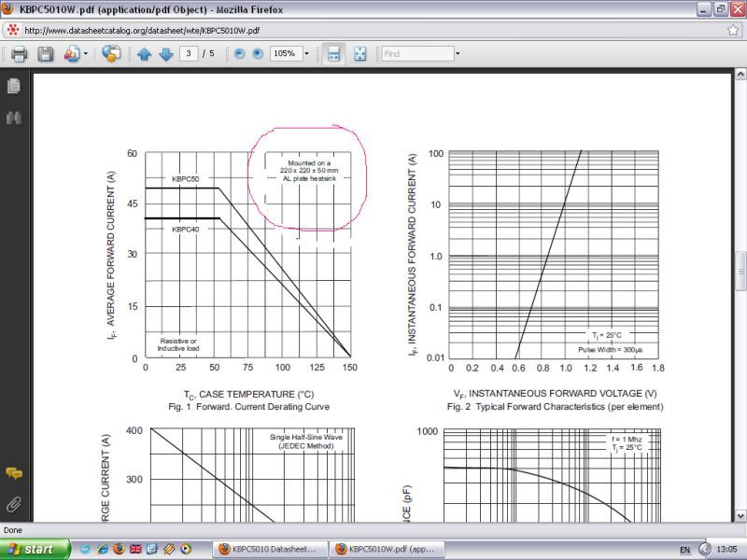Click the KBPC40 curve label
747x560 pixels.
(x=185, y=229)
